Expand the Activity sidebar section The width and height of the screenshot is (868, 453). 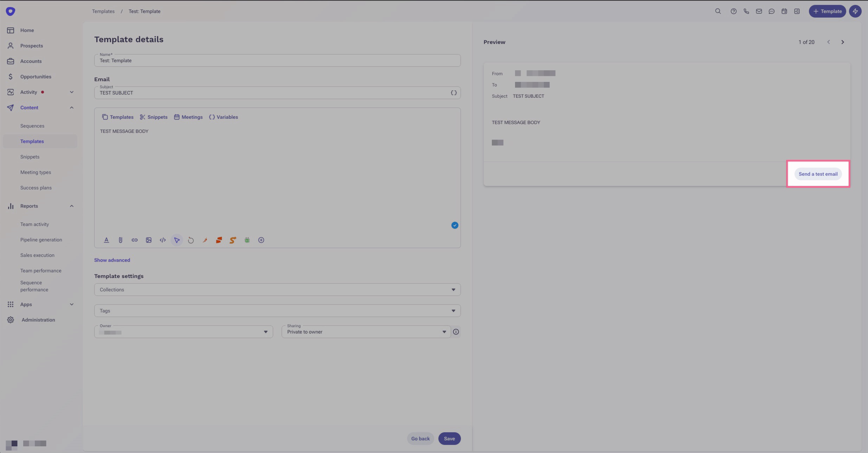coord(72,92)
